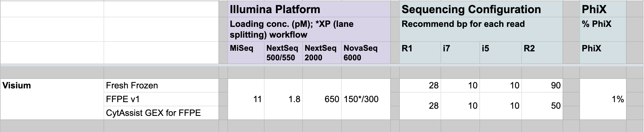The image size is (644, 132).
Task: Select the Fresh Frozen cell
Action: pyautogui.click(x=161, y=85)
